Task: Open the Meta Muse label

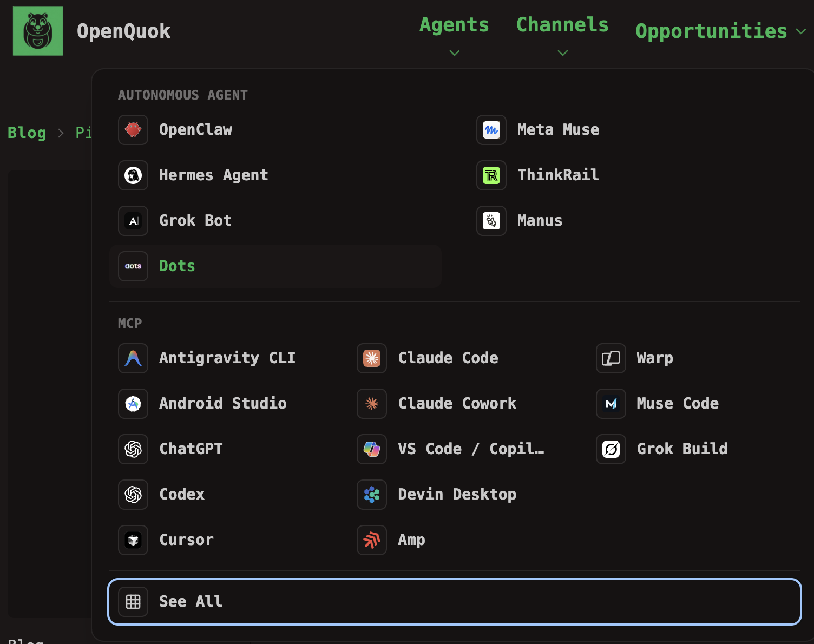Action: tap(559, 129)
